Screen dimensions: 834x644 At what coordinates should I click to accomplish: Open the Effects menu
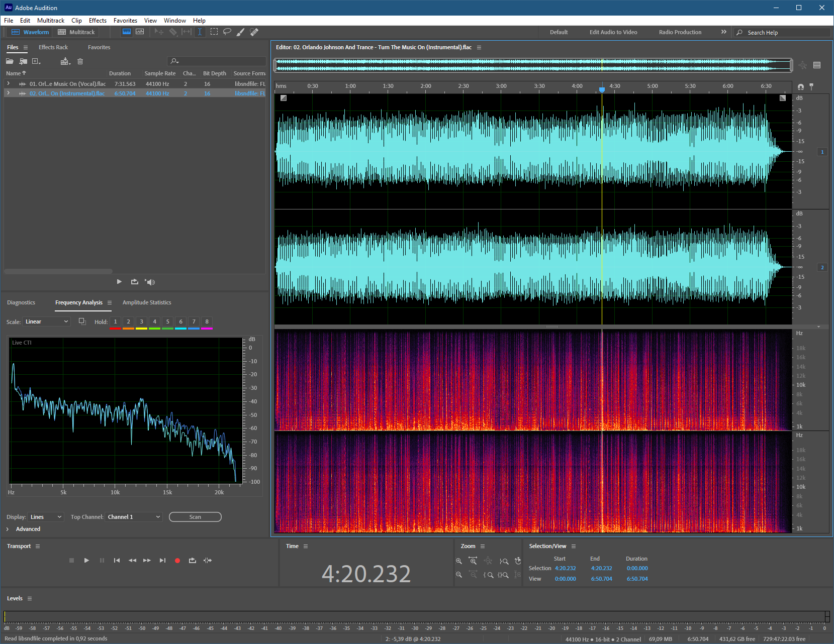click(98, 21)
